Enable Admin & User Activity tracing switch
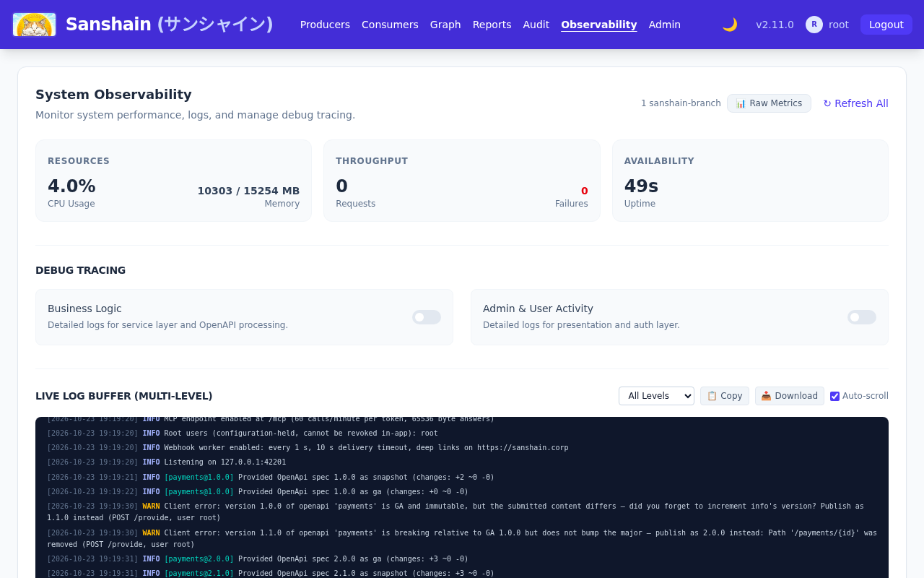The width and height of the screenshot is (924, 578). (x=862, y=317)
